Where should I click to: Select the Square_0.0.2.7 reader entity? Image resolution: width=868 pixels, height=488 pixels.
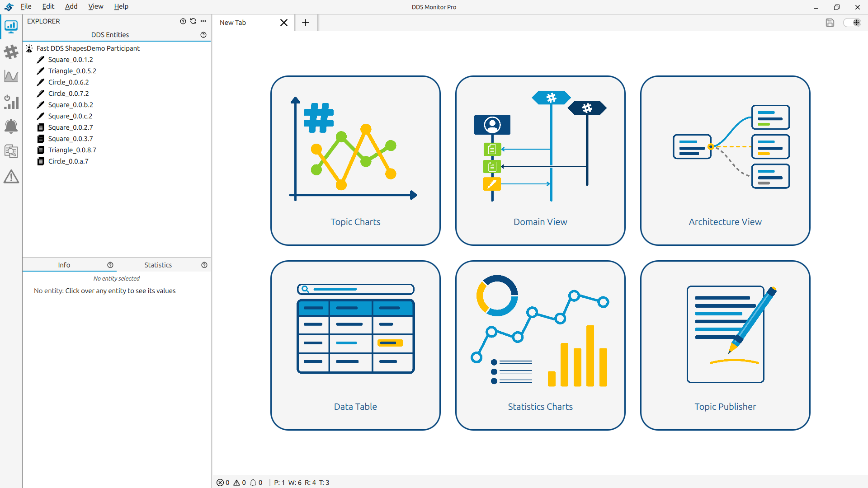[71, 127]
